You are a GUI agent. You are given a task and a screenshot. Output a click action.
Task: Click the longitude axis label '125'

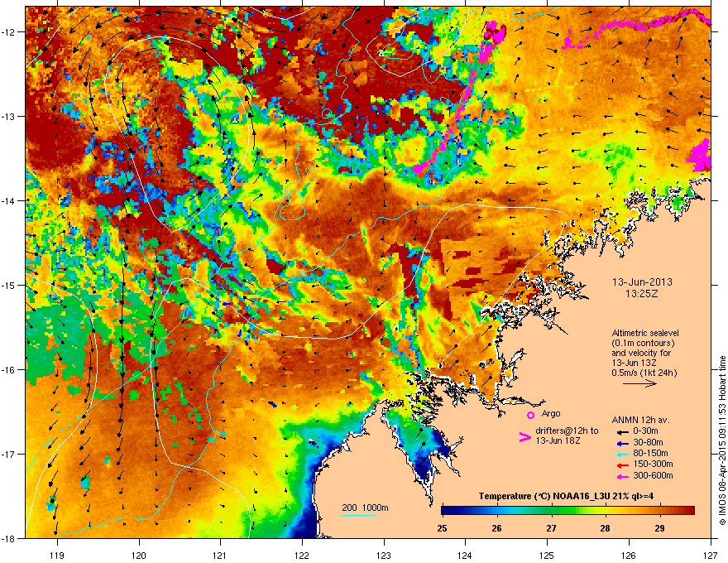pyautogui.click(x=547, y=555)
